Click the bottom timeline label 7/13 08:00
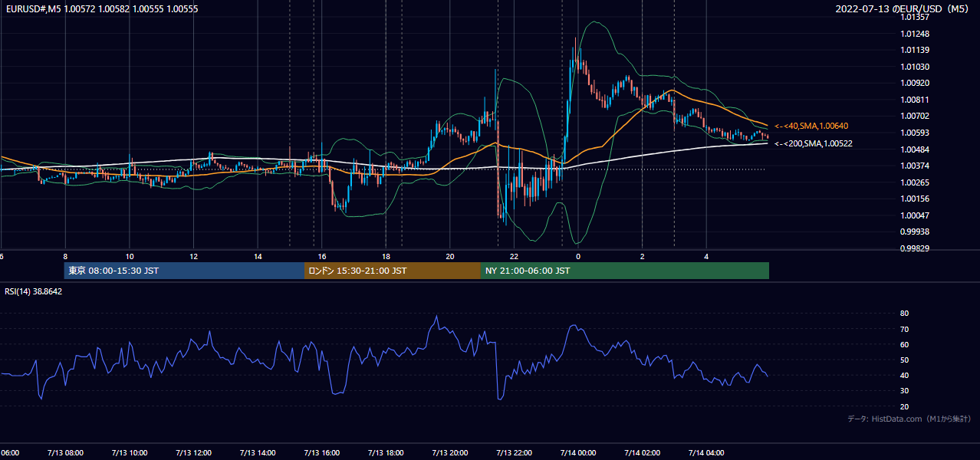 (x=64, y=452)
